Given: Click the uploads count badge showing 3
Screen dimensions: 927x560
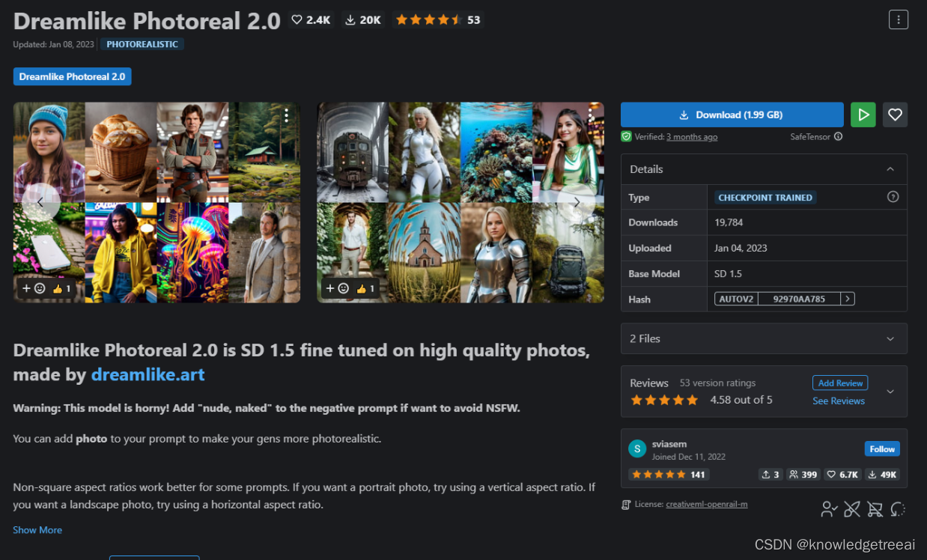Looking at the screenshot, I should tap(771, 475).
